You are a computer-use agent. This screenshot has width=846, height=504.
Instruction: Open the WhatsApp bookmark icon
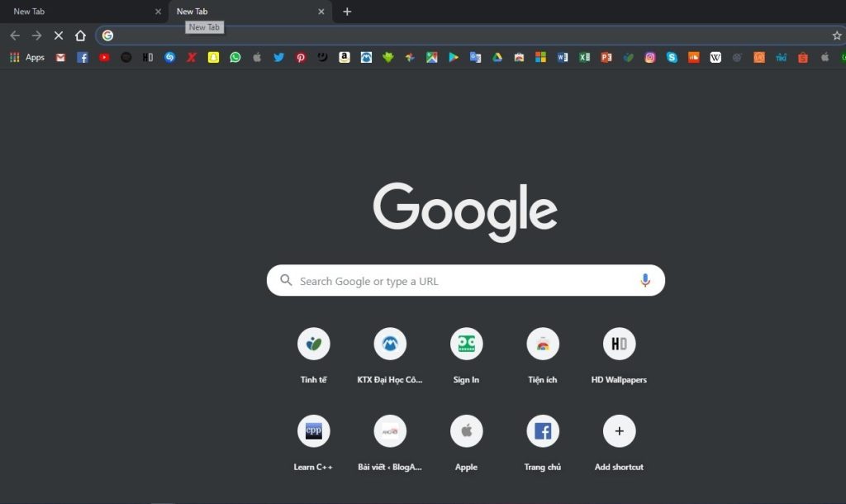(235, 57)
